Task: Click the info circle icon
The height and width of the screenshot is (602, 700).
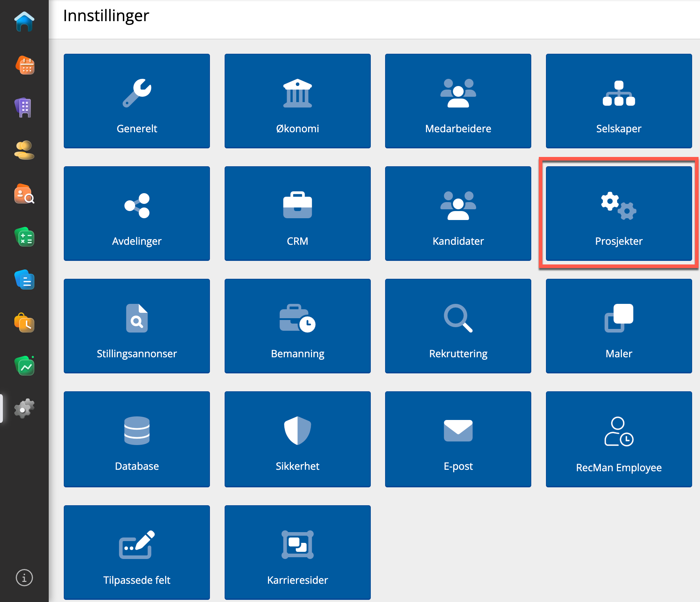Action: [x=24, y=578]
